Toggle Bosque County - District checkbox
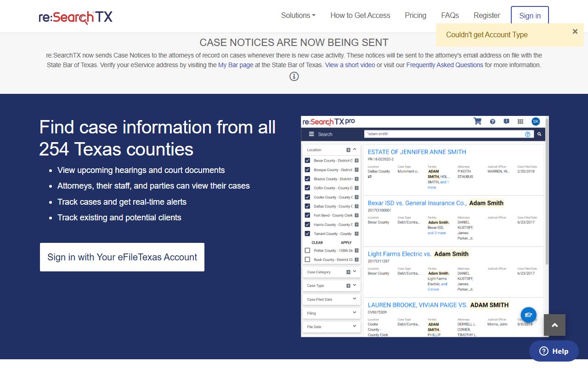This screenshot has width=588, height=368. (x=308, y=170)
